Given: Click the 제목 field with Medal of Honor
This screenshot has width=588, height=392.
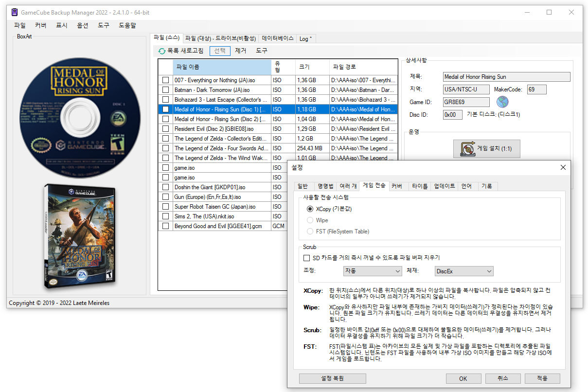Looking at the screenshot, I should click(506, 77).
